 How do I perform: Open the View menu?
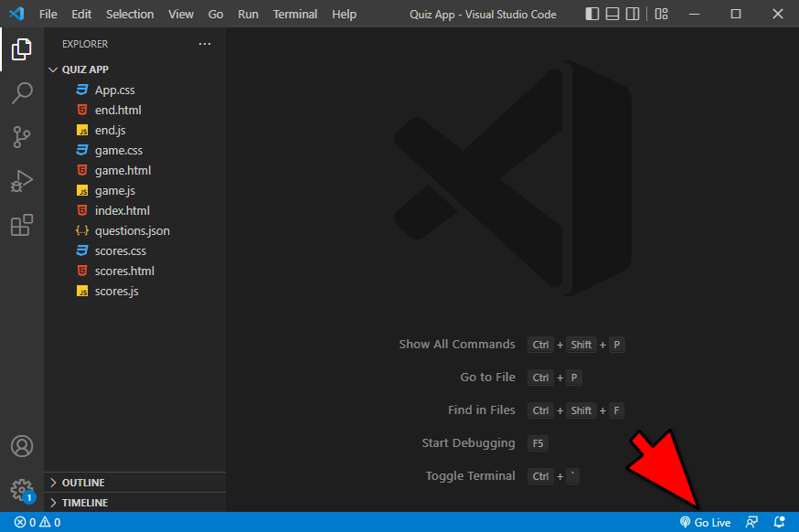pos(181,15)
